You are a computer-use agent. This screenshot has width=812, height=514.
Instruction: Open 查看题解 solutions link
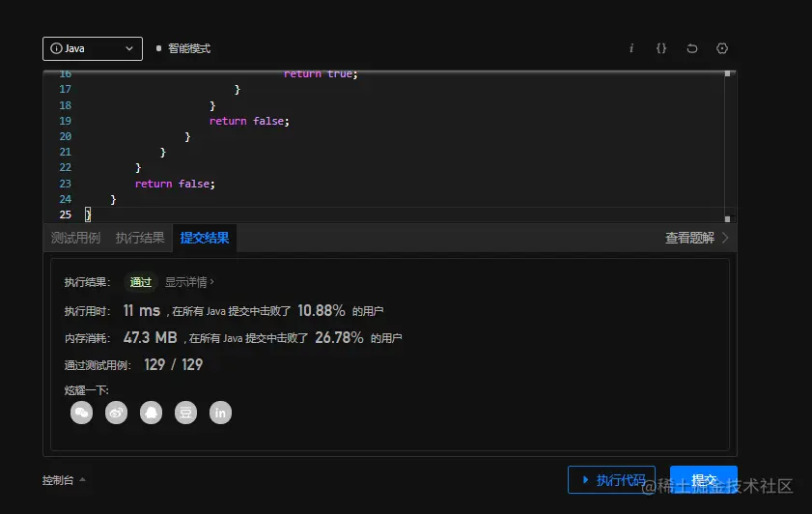(x=696, y=238)
